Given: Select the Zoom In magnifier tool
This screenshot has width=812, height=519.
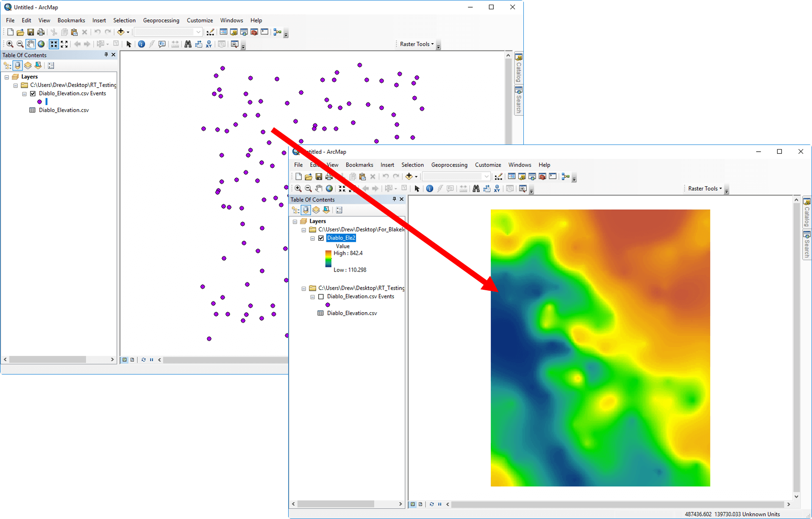Looking at the screenshot, I should coord(298,189).
